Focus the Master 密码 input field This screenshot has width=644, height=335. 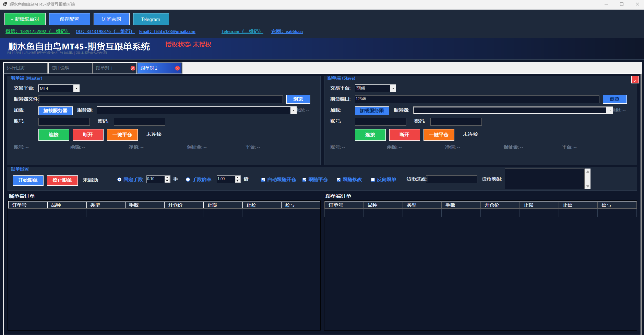(x=140, y=122)
